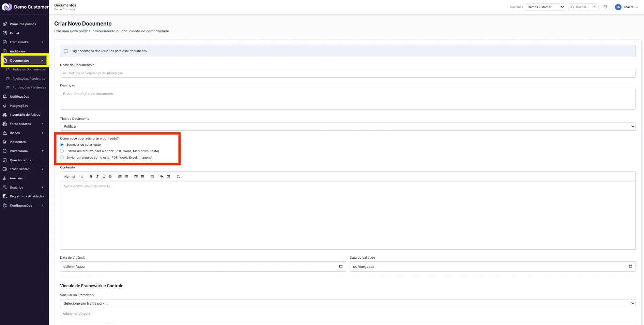
Task: Decrease indent in the content editor
Action: [136, 177]
